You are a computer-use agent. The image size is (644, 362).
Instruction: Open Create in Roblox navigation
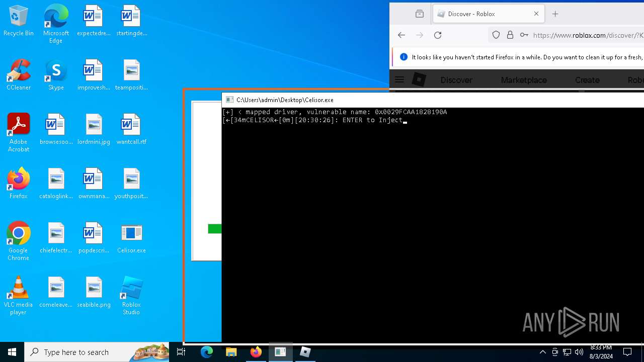coord(587,80)
